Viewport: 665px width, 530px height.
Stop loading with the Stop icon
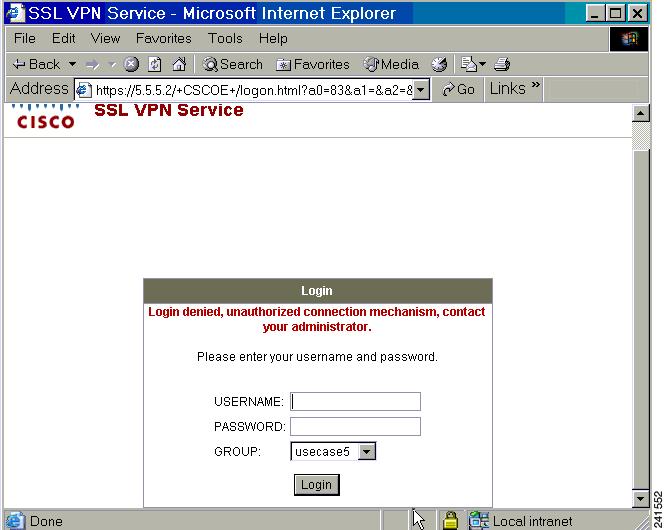[131, 64]
